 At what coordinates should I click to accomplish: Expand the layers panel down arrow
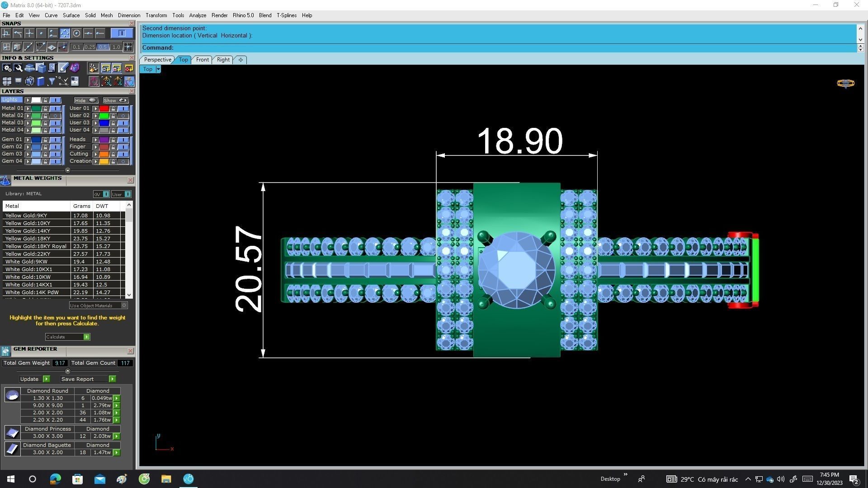(x=68, y=170)
